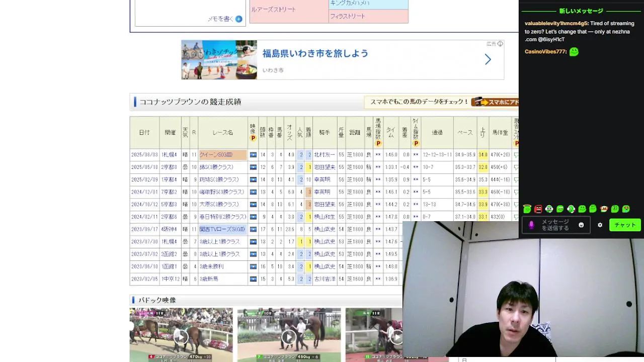Click the 騎手 column header
This screenshot has width=644, height=362.
325,133
